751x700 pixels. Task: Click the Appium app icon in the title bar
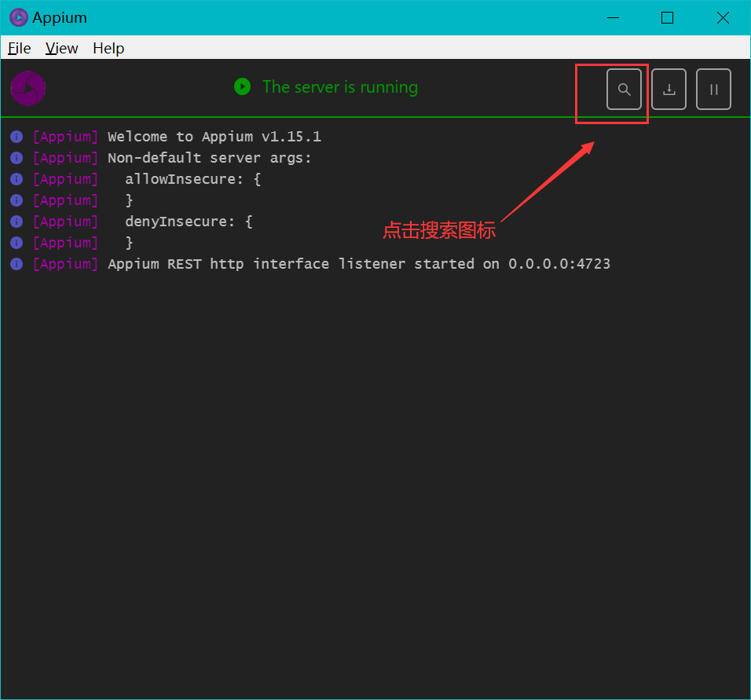pos(18,17)
